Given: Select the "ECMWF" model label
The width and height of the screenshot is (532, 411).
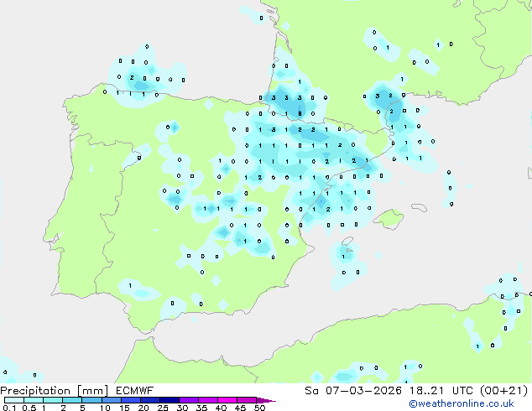Looking at the screenshot, I should pos(135,391).
